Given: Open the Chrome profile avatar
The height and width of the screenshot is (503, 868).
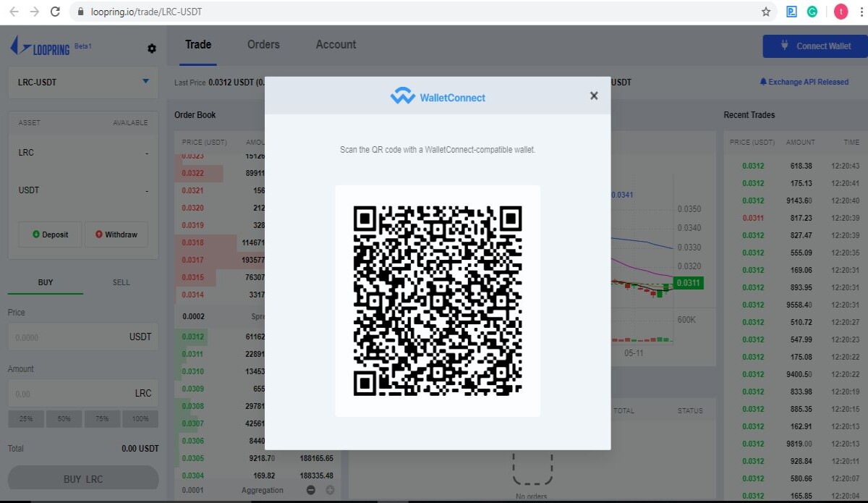Looking at the screenshot, I should pos(841,12).
